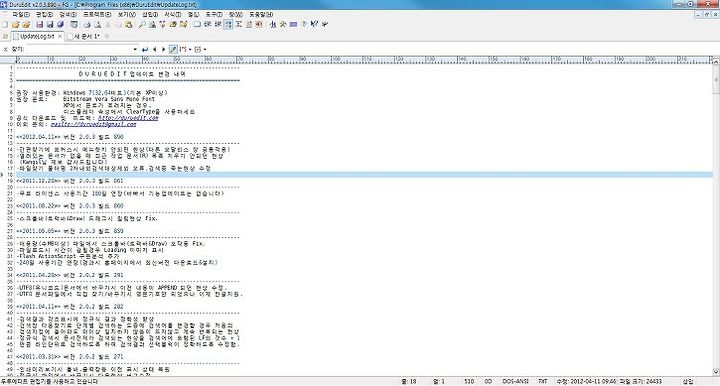The image size is (720, 386).
Task: Click the purple keyboard-like toolbar icon
Action: [x=293, y=24]
